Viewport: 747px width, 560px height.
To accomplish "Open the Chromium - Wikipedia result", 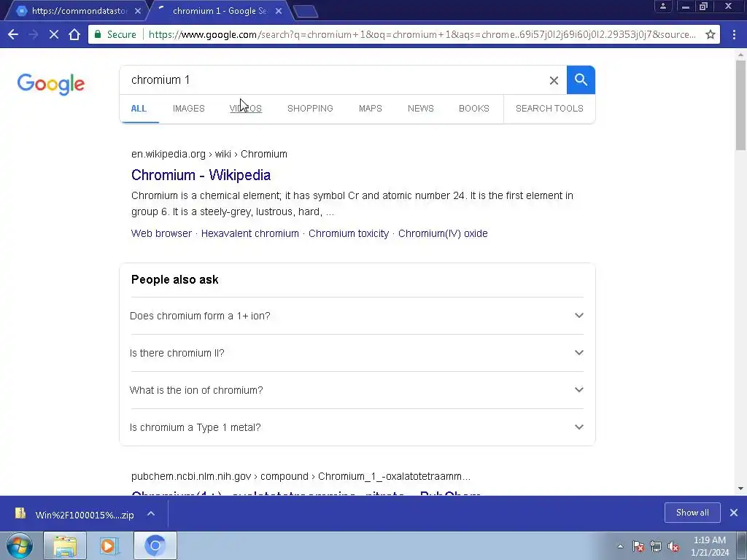I will [x=201, y=175].
